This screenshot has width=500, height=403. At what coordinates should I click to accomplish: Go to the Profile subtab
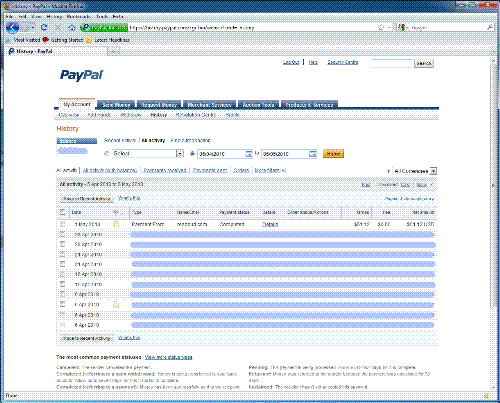(233, 115)
